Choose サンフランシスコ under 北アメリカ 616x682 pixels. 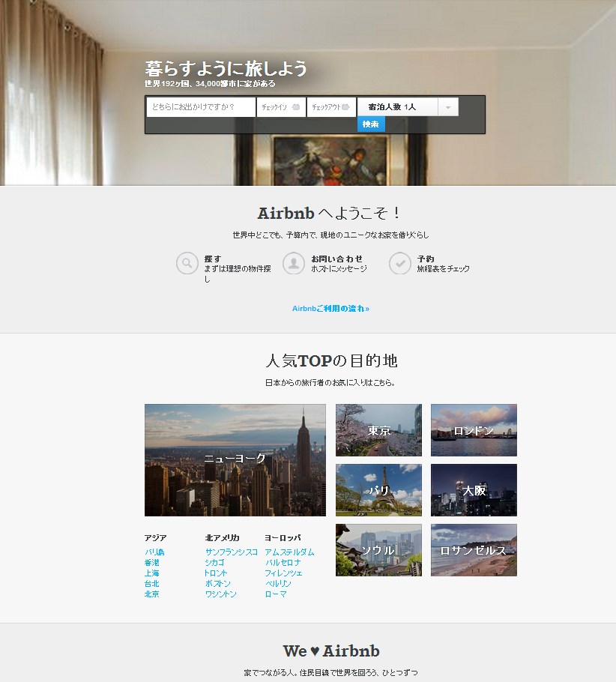tap(232, 552)
